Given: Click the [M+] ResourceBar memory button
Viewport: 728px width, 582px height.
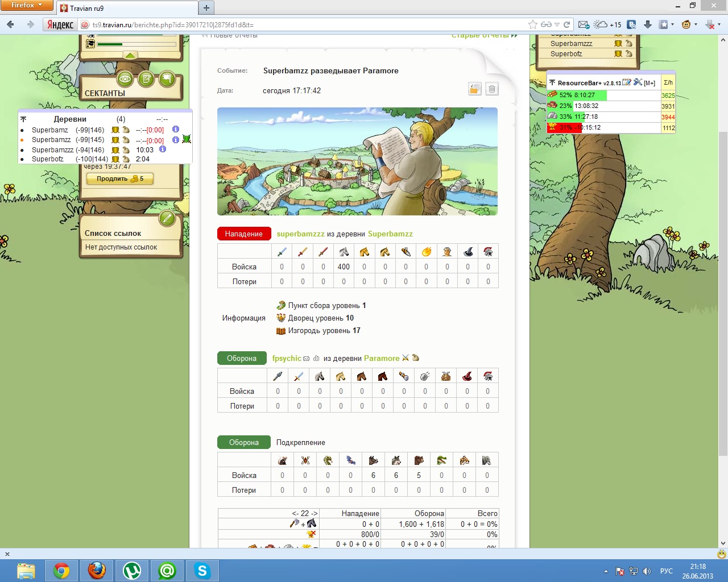Looking at the screenshot, I should click(650, 83).
